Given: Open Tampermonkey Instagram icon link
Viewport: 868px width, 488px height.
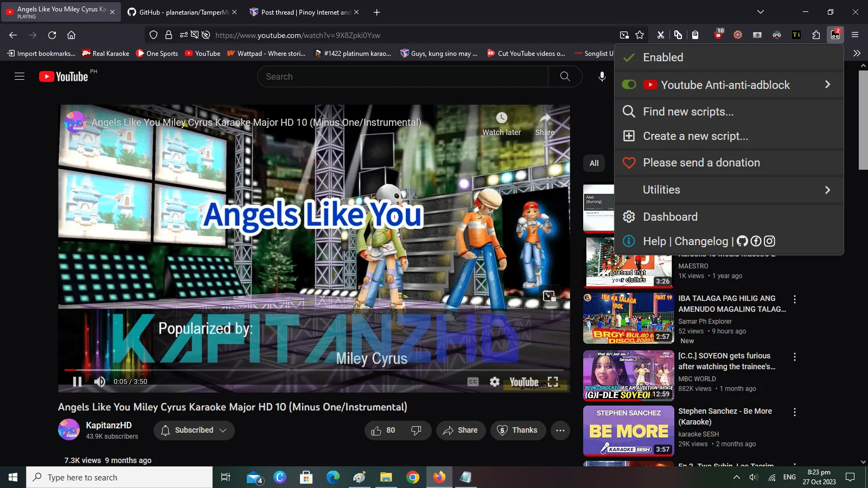Looking at the screenshot, I should (x=769, y=241).
